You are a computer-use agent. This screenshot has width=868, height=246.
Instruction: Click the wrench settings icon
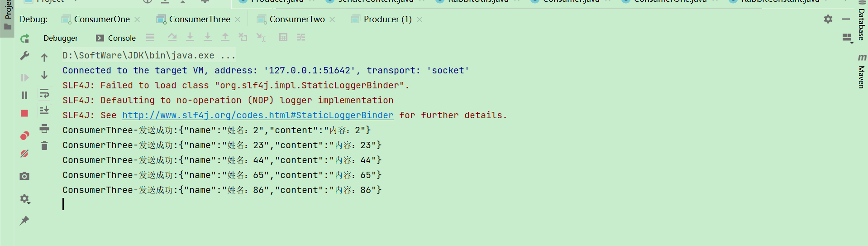pos(24,56)
